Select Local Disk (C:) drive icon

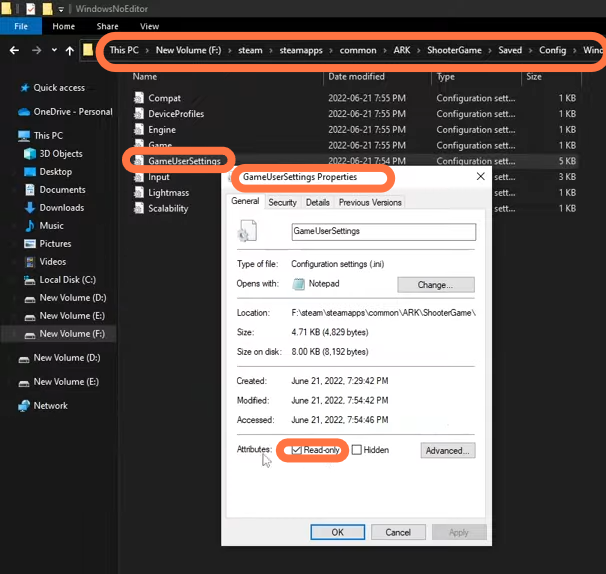(30, 280)
